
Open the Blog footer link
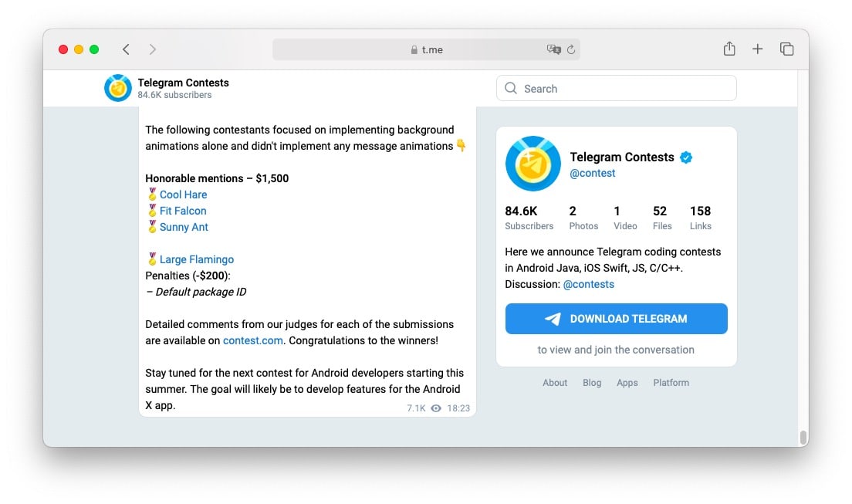pos(592,383)
